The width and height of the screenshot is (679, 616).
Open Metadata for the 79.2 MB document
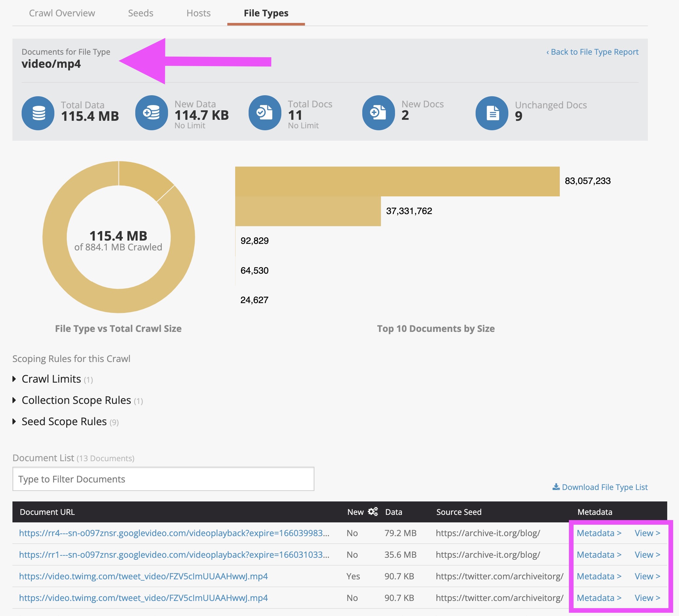[x=598, y=533]
